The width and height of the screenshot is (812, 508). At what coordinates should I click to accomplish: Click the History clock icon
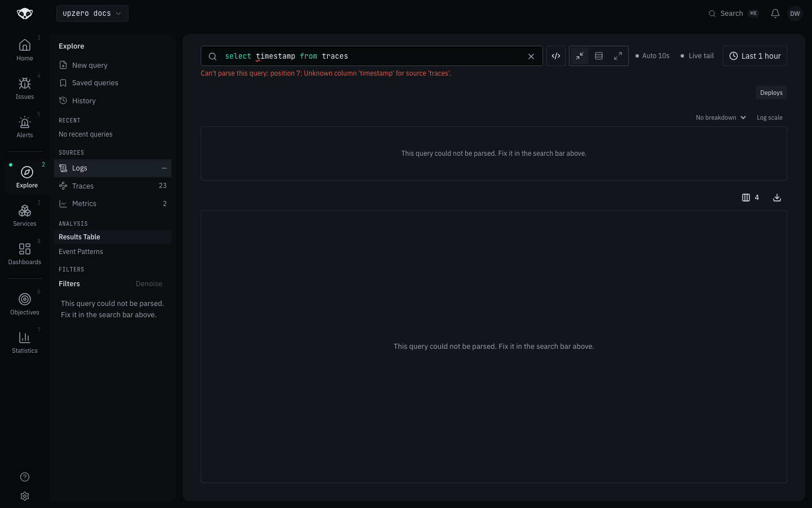(63, 100)
